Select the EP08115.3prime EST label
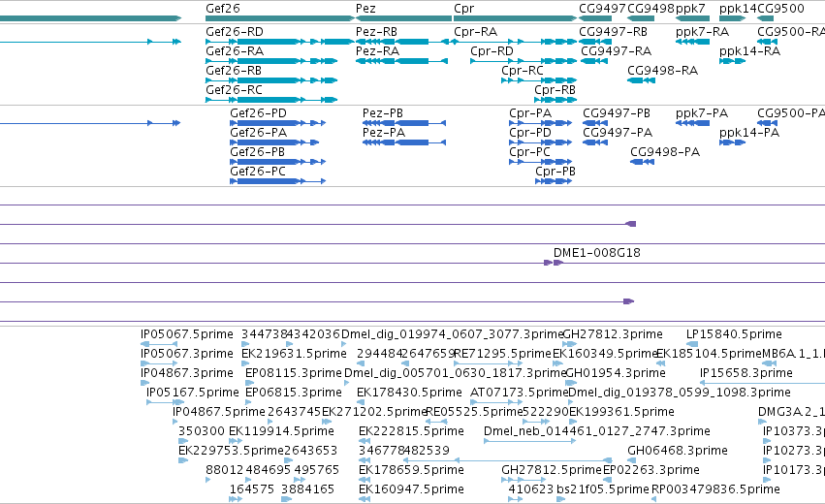 [x=294, y=373]
